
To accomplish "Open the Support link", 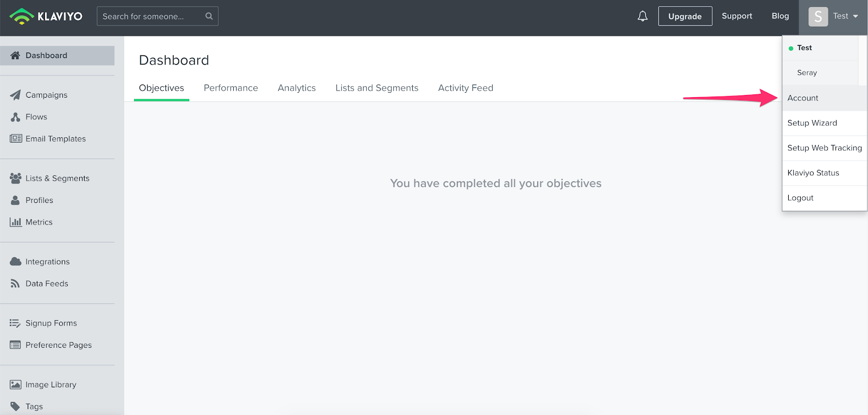I will click(x=737, y=16).
